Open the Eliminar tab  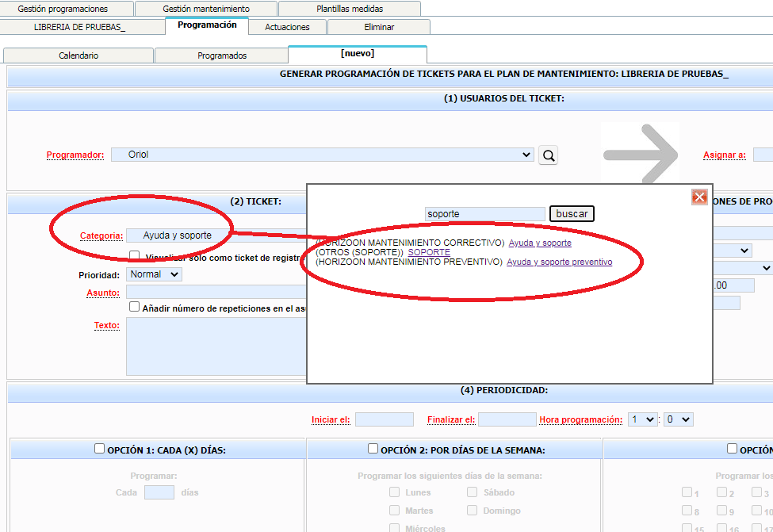pos(379,27)
